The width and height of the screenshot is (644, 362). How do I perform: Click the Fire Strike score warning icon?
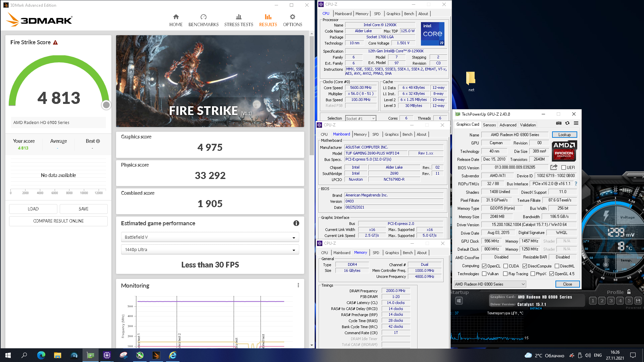55,43
